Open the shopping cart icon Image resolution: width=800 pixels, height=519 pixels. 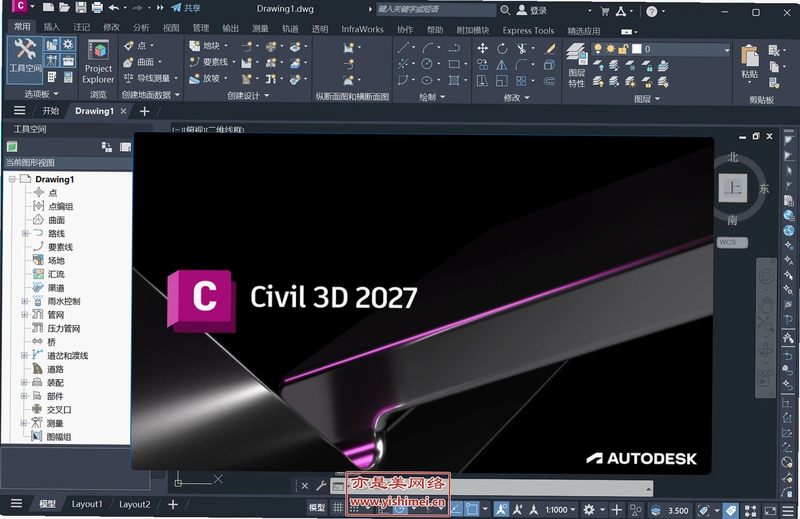[605, 11]
